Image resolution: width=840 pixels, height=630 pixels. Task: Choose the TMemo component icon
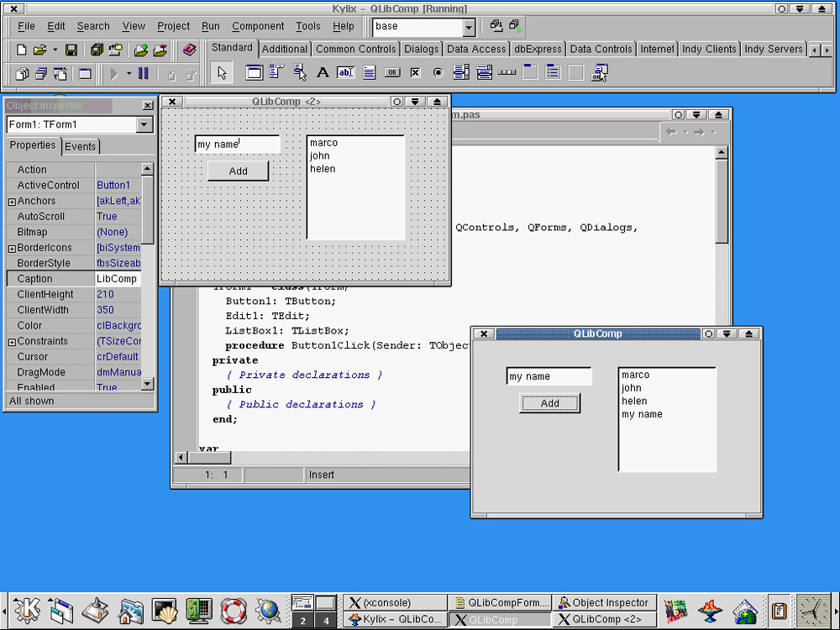[369, 73]
